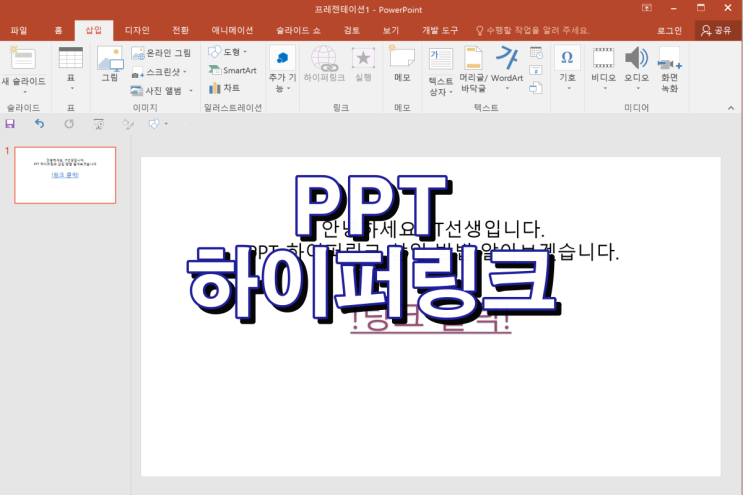
Task: Select slide 1 thumbnail in the panel
Action: tap(65, 175)
